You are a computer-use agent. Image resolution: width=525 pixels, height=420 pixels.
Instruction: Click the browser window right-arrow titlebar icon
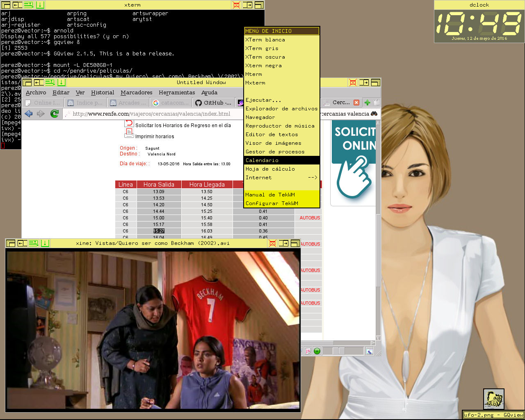pos(364,82)
